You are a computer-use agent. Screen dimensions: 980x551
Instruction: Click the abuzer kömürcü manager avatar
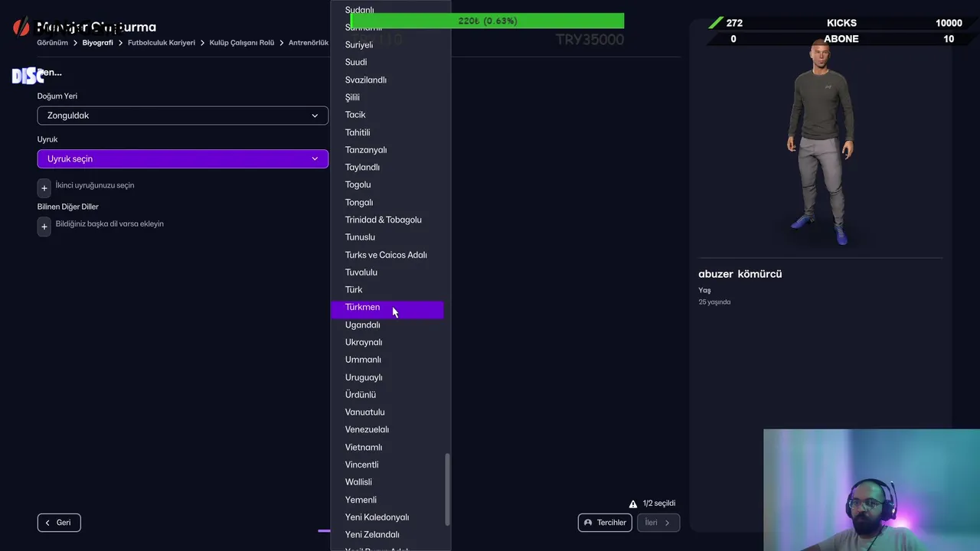(821, 142)
